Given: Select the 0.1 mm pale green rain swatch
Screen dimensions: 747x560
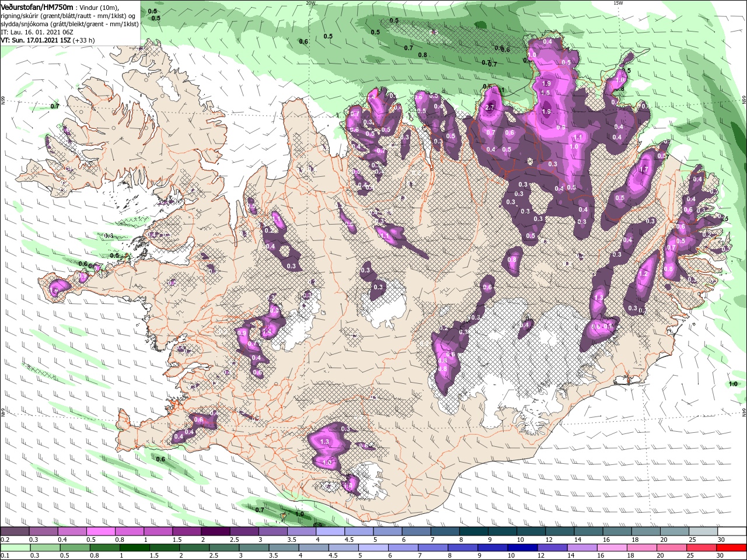Looking at the screenshot, I should point(15,548).
